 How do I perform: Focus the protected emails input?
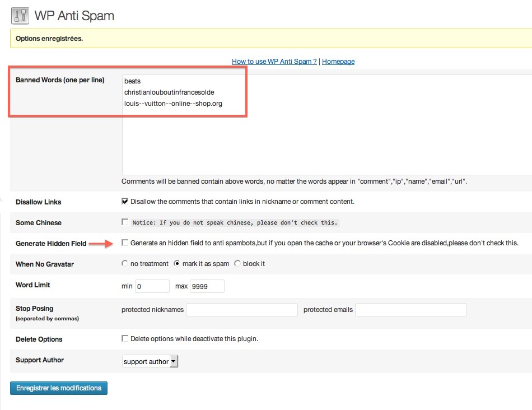click(411, 310)
